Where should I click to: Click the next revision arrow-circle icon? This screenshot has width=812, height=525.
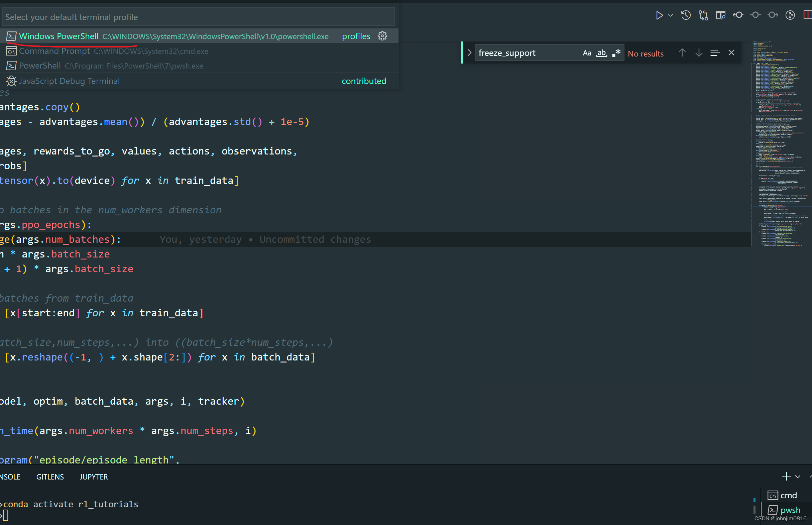(773, 15)
